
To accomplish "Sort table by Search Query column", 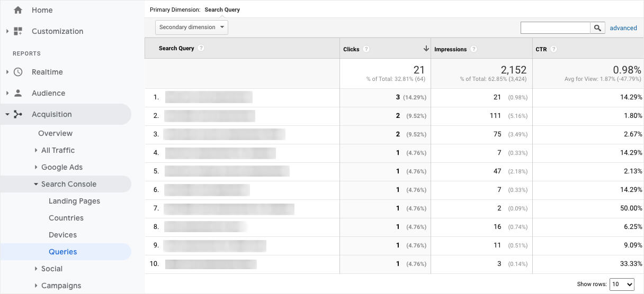I will click(176, 48).
